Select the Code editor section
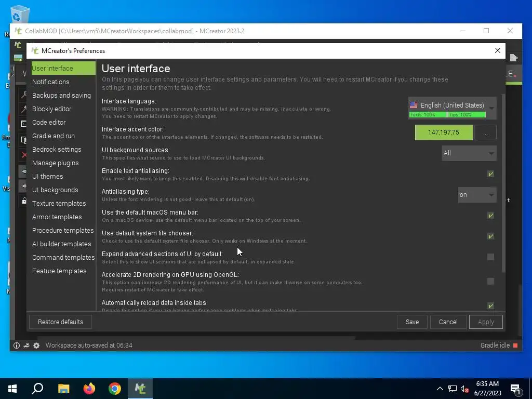This screenshot has width=532, height=399. click(49, 123)
